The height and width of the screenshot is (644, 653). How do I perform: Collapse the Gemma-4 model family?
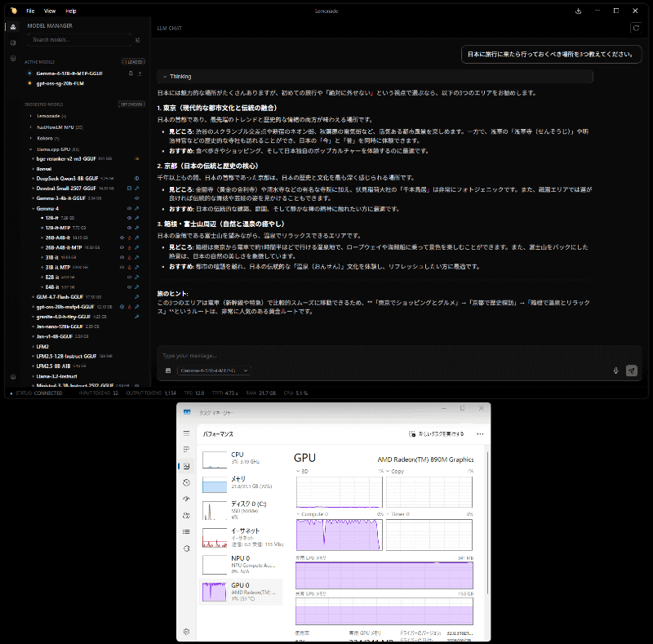tap(33, 208)
